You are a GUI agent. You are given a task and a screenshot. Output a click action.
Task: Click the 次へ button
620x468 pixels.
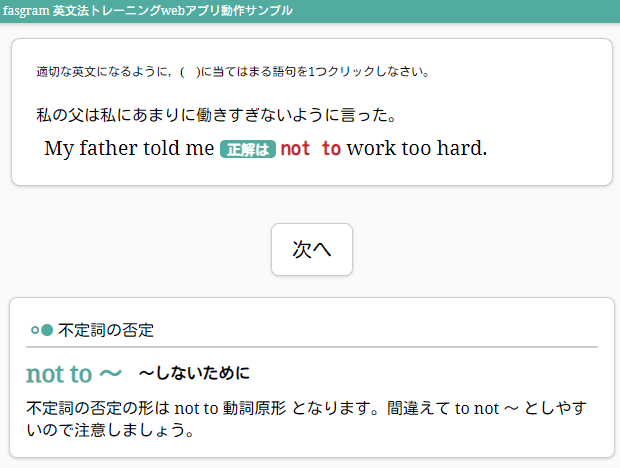312,249
